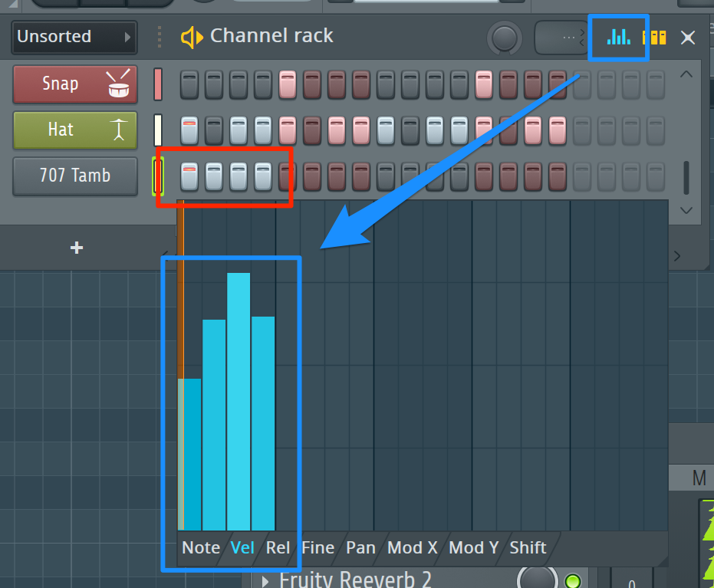Toggle step 2 on the Hat row
Image resolution: width=714 pixels, height=588 pixels.
[214, 130]
